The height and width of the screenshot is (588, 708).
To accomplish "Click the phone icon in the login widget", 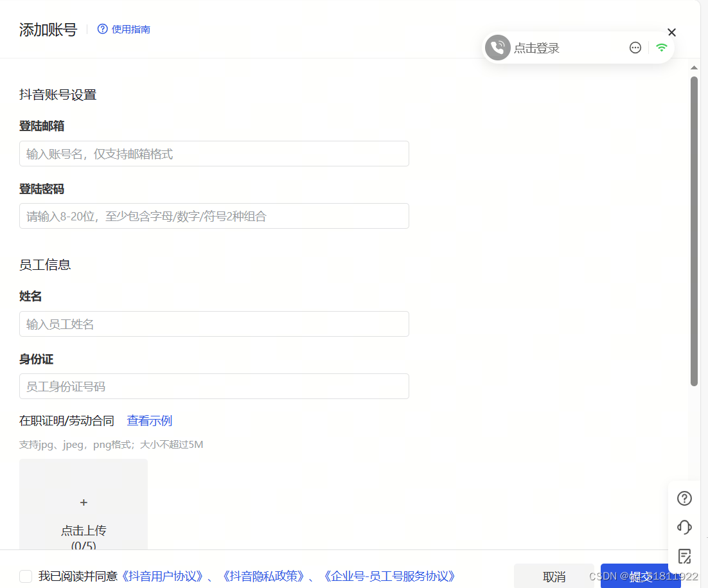I will point(497,48).
